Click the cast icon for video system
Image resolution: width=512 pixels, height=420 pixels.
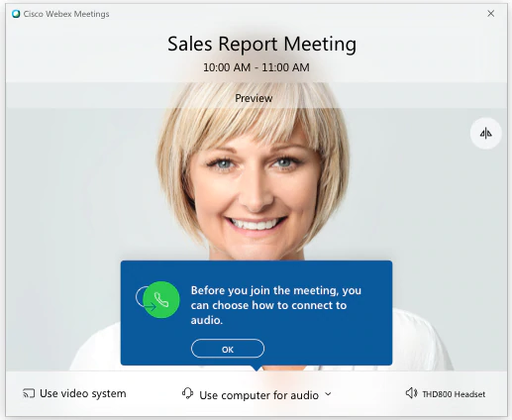[29, 393]
